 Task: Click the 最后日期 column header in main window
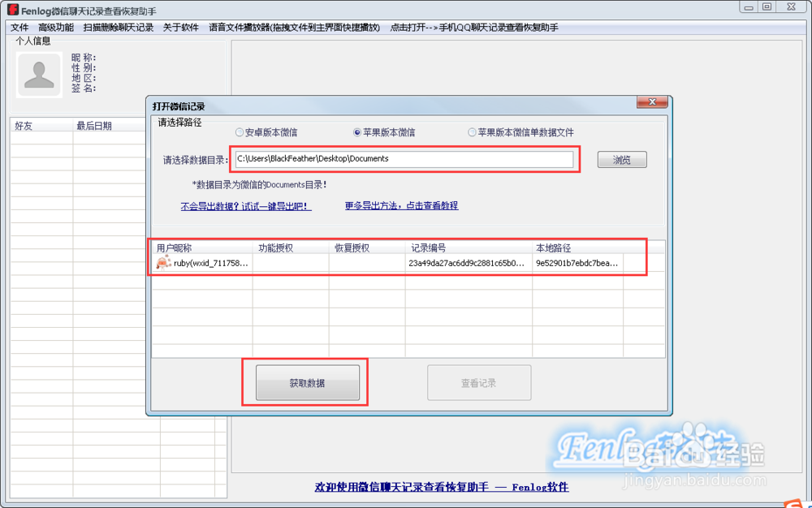(x=110, y=126)
